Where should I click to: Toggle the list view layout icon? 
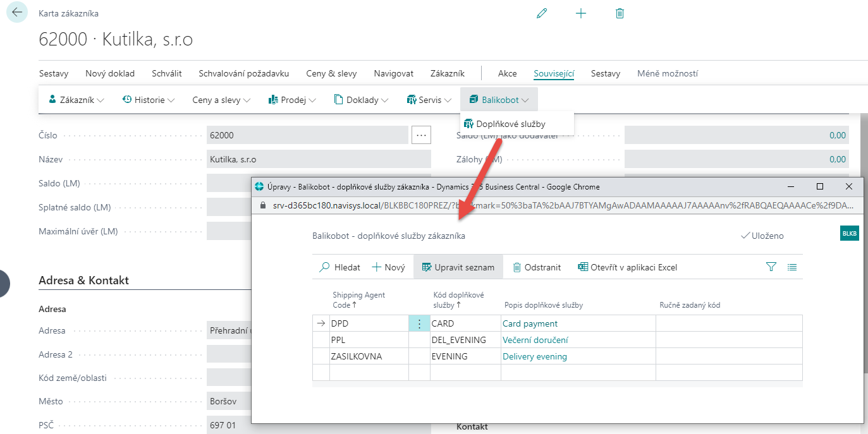pyautogui.click(x=792, y=267)
